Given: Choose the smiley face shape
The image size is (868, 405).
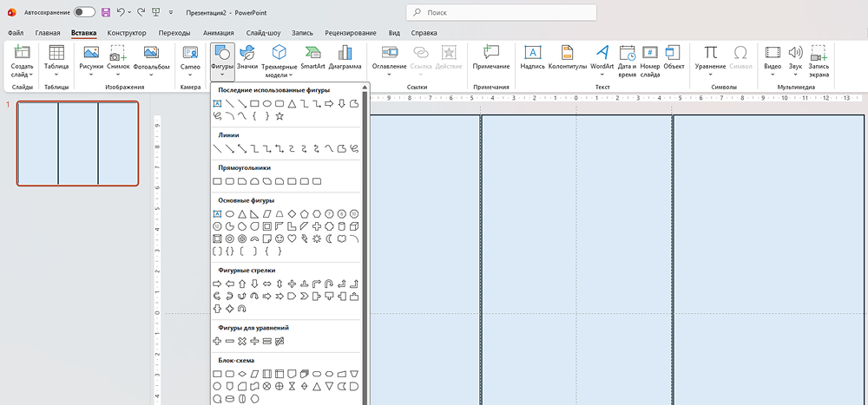Looking at the screenshot, I should (279, 239).
